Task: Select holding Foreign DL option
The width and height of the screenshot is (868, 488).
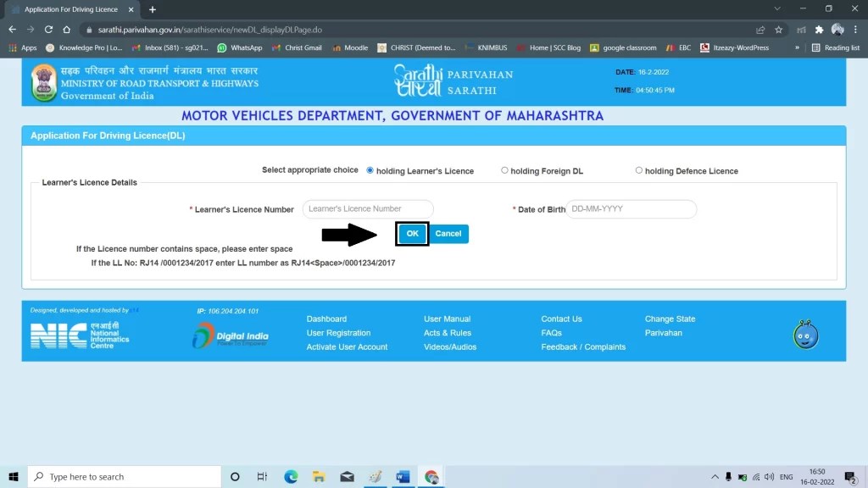Action: (x=505, y=169)
